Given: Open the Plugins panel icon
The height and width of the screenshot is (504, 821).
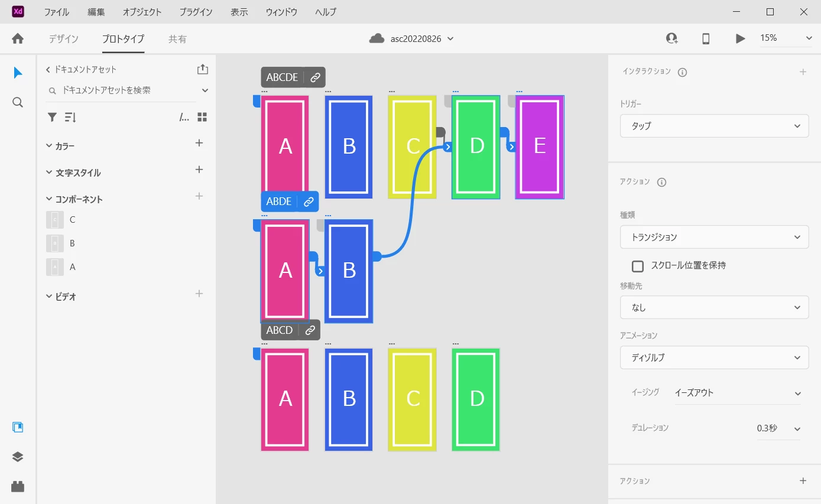Looking at the screenshot, I should point(18,486).
